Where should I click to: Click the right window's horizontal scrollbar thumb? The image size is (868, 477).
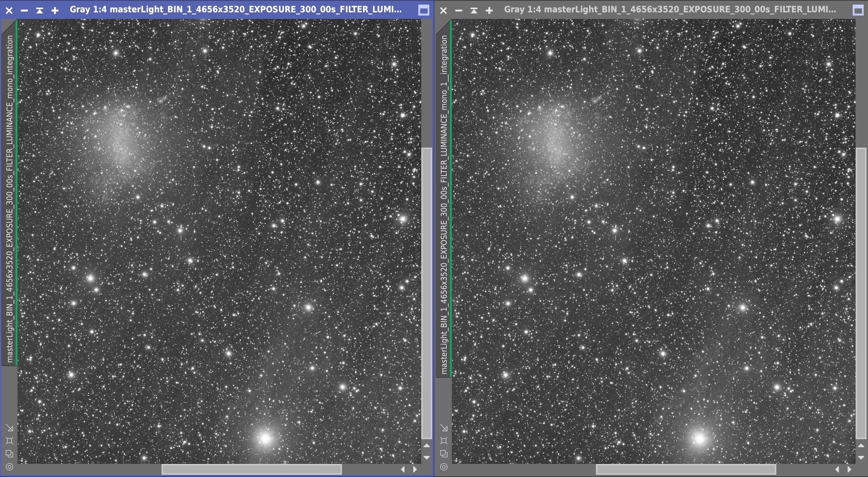click(x=686, y=469)
